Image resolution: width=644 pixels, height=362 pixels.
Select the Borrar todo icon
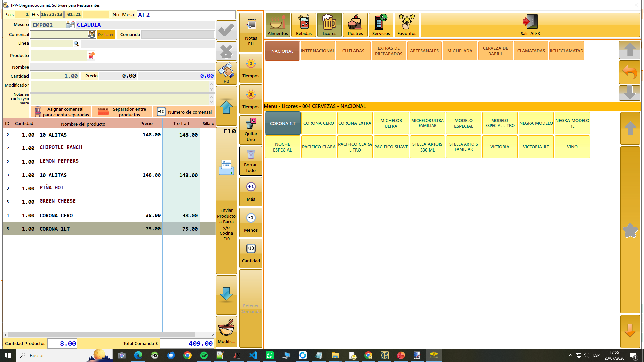click(251, 155)
